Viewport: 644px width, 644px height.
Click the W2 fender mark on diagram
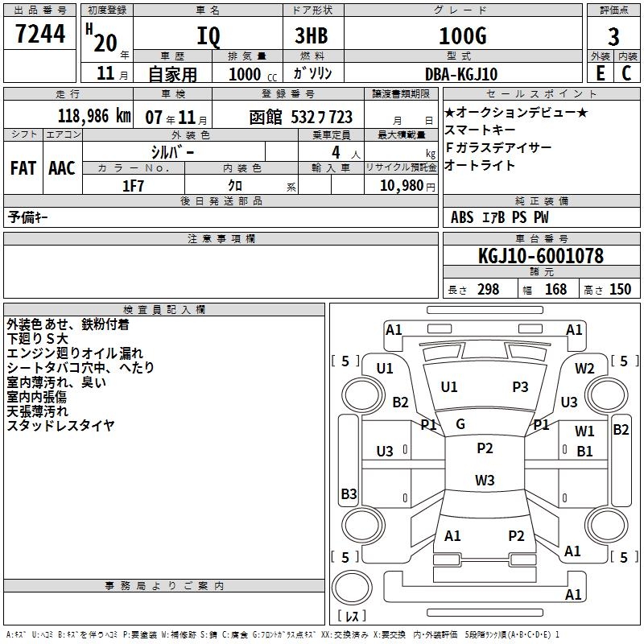(584, 369)
